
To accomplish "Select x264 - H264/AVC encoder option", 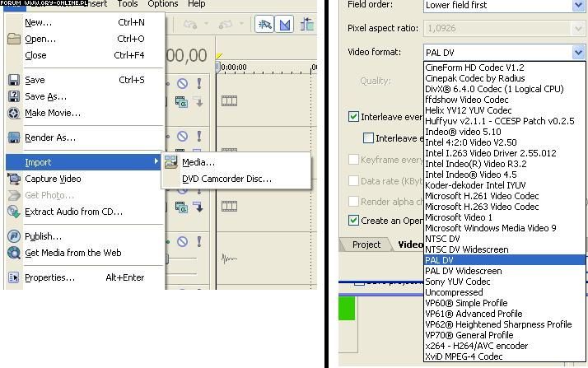I will pyautogui.click(x=504, y=346).
